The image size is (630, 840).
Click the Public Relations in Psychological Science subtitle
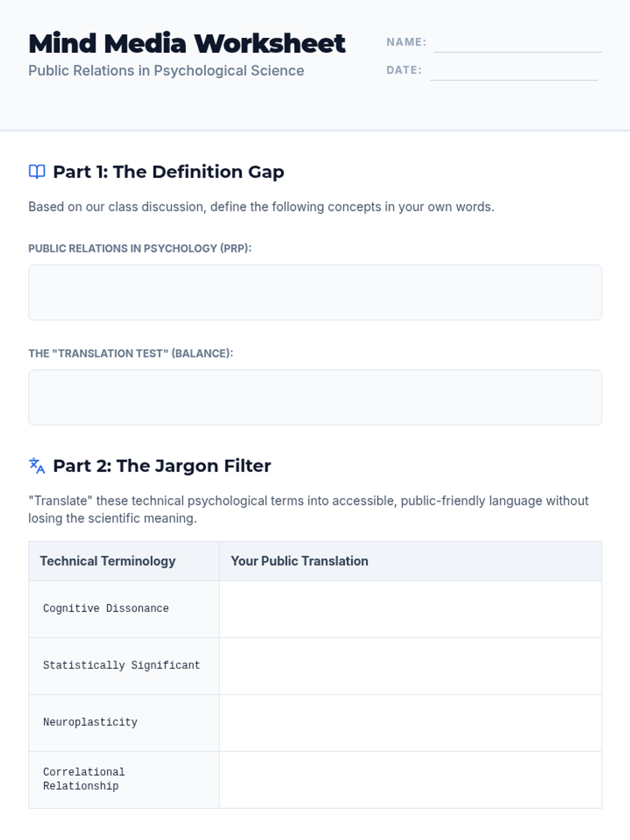coord(166,71)
